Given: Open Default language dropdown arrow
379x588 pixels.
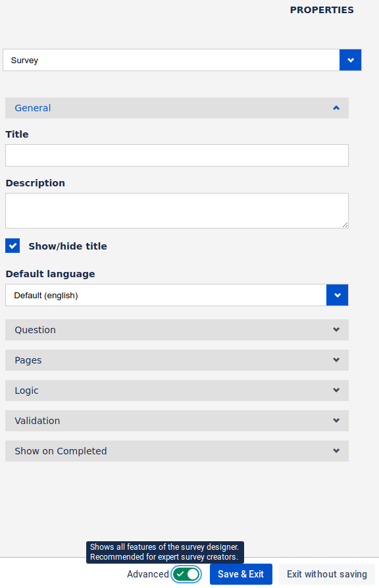Looking at the screenshot, I should tap(337, 295).
